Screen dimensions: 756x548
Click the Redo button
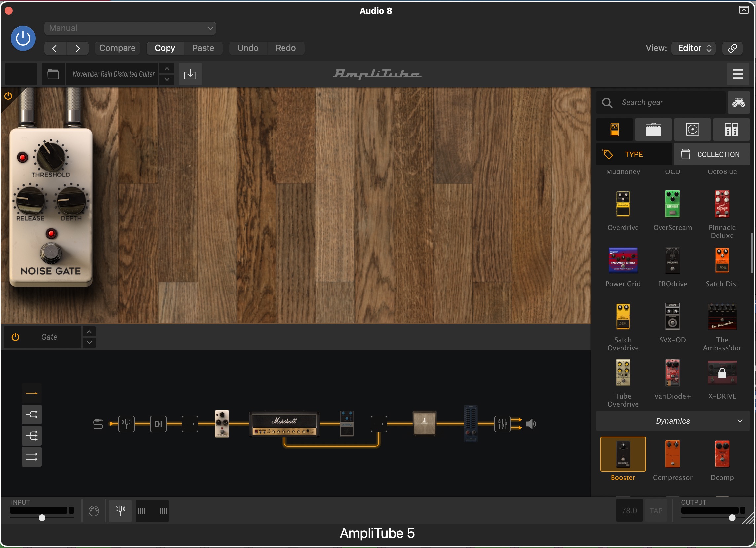(x=286, y=48)
